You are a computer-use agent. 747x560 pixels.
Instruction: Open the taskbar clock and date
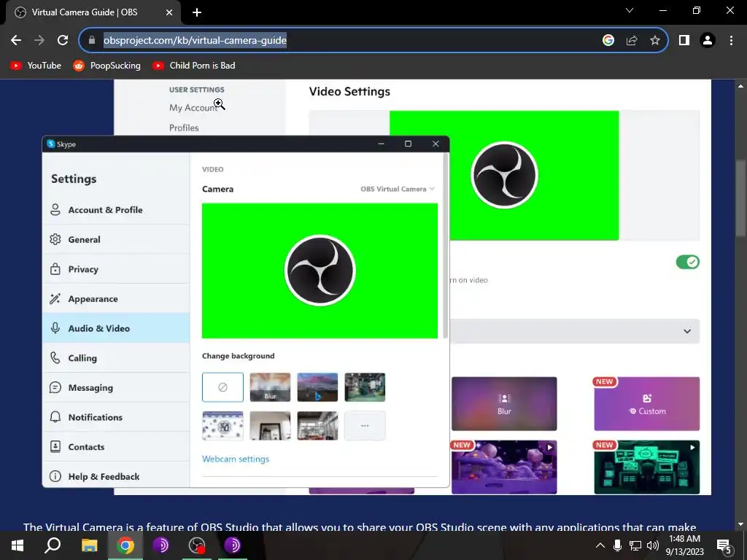684,545
